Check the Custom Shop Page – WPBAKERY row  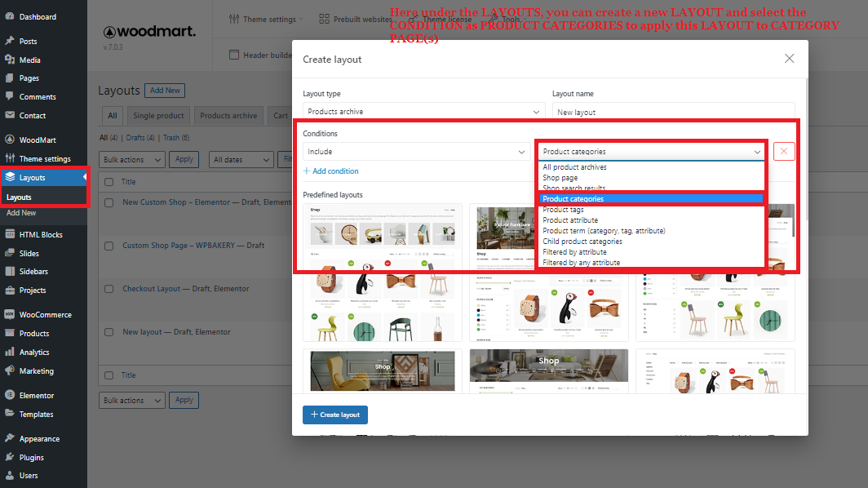coord(109,246)
